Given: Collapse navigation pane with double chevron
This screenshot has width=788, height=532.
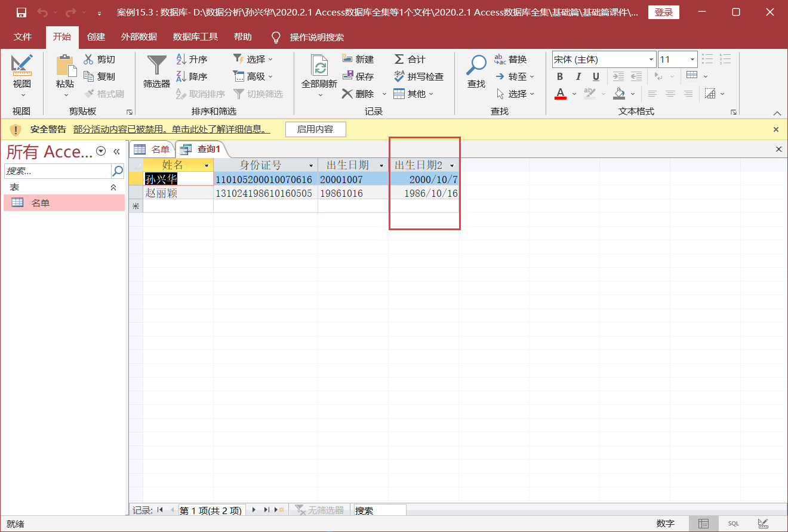Looking at the screenshot, I should point(117,151).
